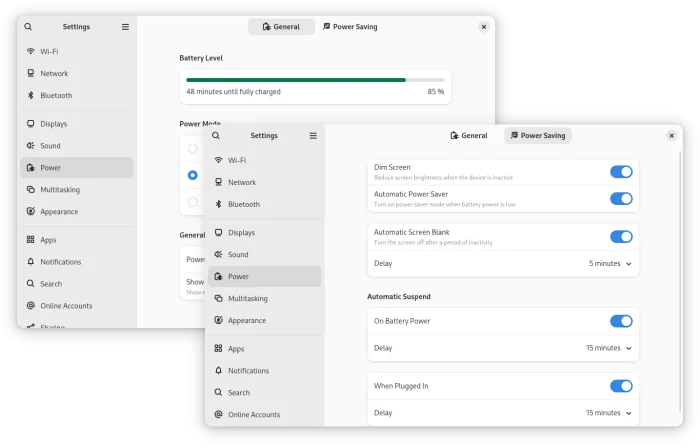Select the first Power Mode radio button
The width and height of the screenshot is (700, 448).
pos(192,148)
